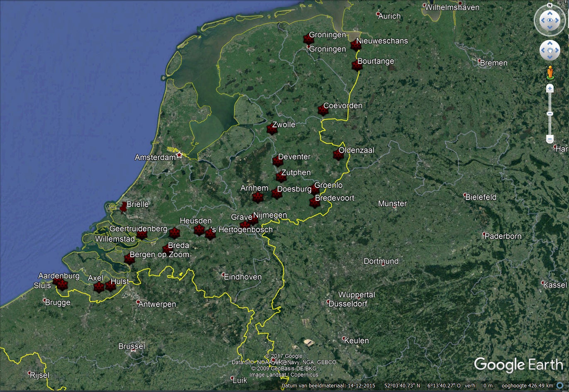Image resolution: width=569 pixels, height=392 pixels.
Task: Select the 'Bielefeld' city label
Action: 481,197
